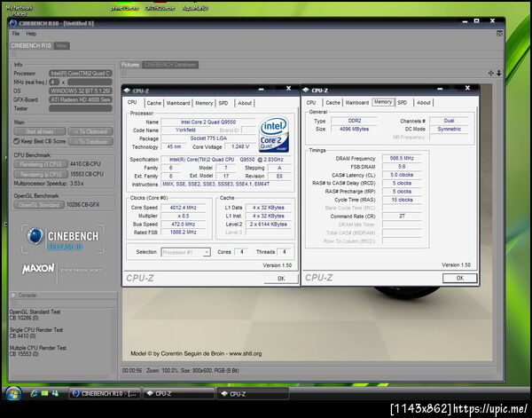The height and width of the screenshot is (418, 532).
Task: Open Mainboard tab in the CPU-Z timings window
Action: [357, 103]
